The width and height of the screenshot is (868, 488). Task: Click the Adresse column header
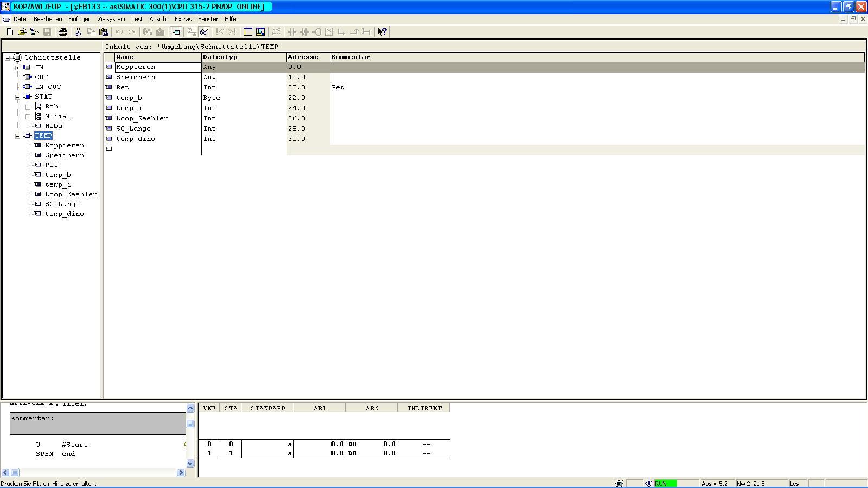coord(308,57)
